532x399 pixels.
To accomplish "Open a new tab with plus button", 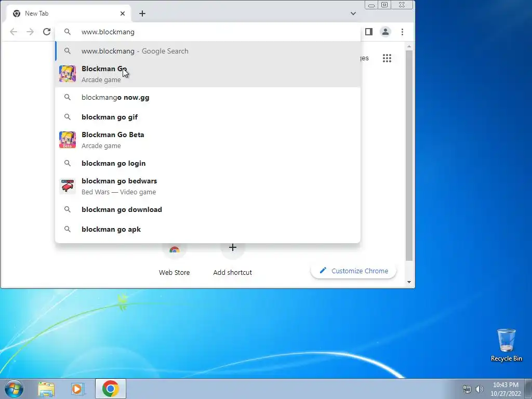I will click(142, 14).
